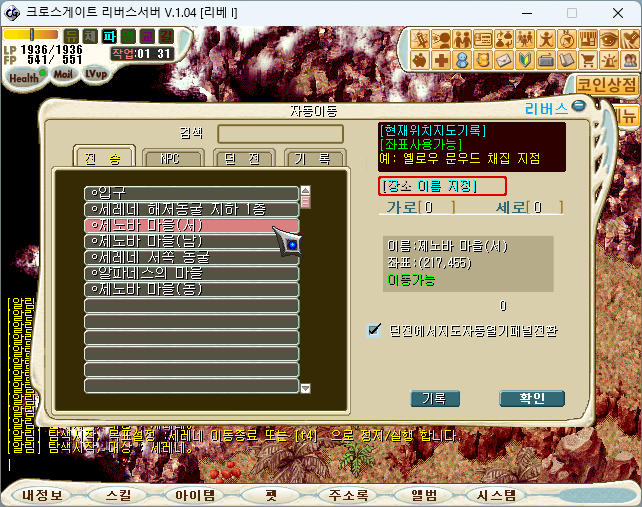Screen dimensions: 642x507
Task: Click the Health status indicator
Action: (x=26, y=77)
